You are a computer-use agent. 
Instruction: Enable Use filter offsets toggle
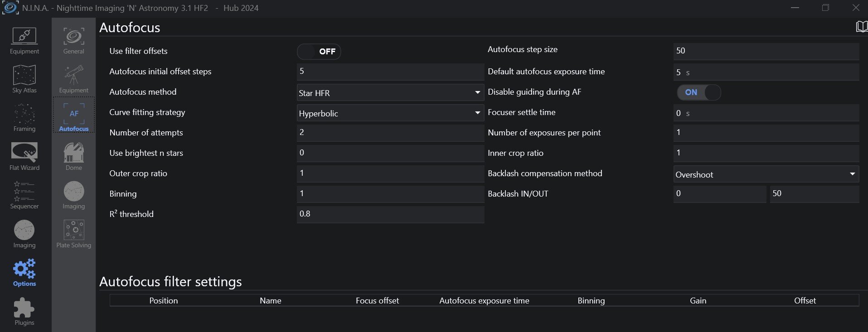pos(319,52)
